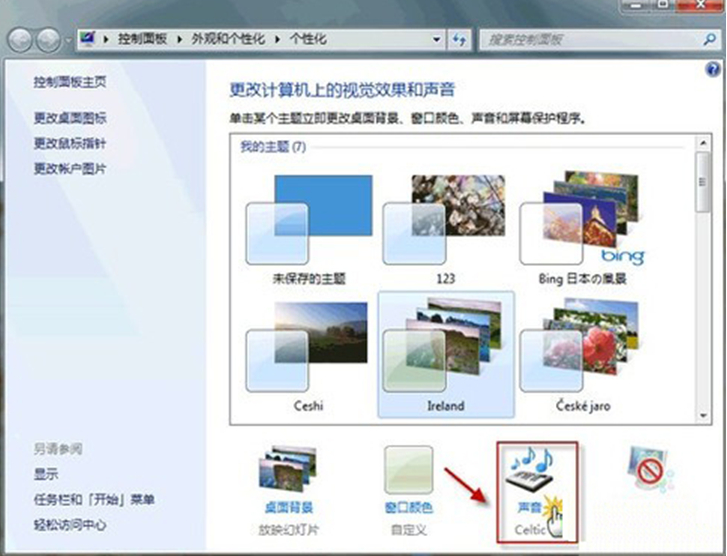Open the 更改桌面图标 link

tap(70, 118)
